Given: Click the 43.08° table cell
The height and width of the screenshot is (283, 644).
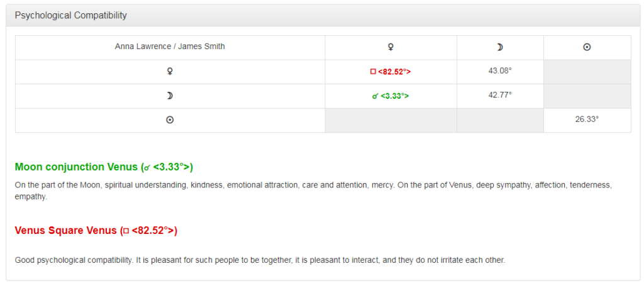Looking at the screenshot, I should [x=500, y=70].
